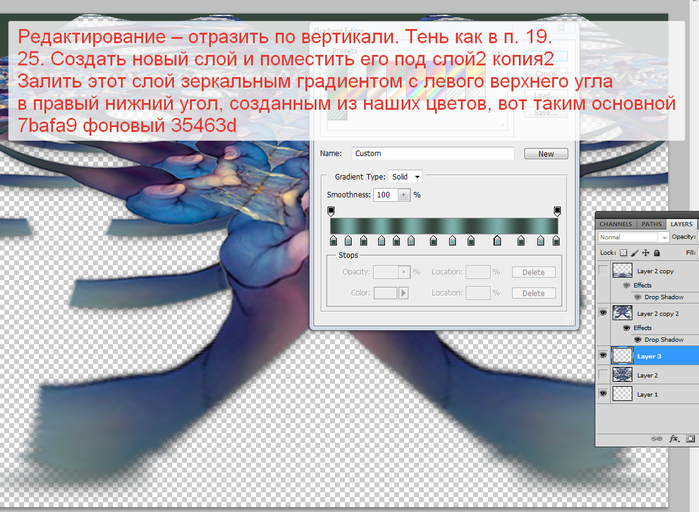Click the gradient Name field containing Custom
The image size is (699, 512).
pos(432,153)
